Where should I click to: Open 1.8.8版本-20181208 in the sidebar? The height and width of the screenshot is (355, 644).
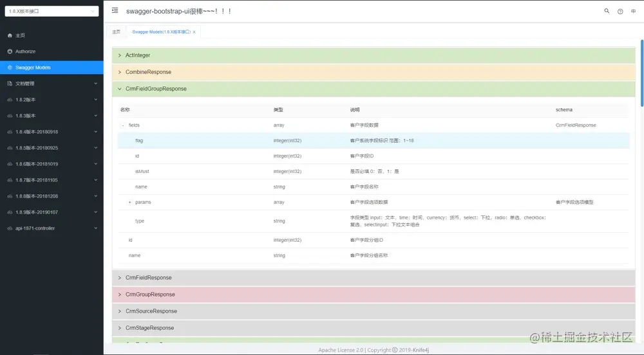click(x=52, y=196)
